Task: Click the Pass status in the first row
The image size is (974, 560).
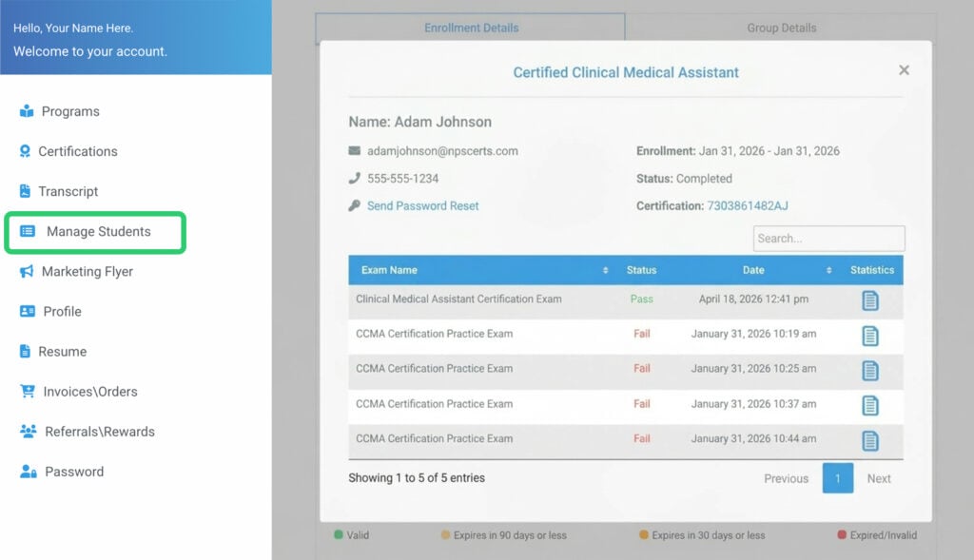Action: point(641,299)
